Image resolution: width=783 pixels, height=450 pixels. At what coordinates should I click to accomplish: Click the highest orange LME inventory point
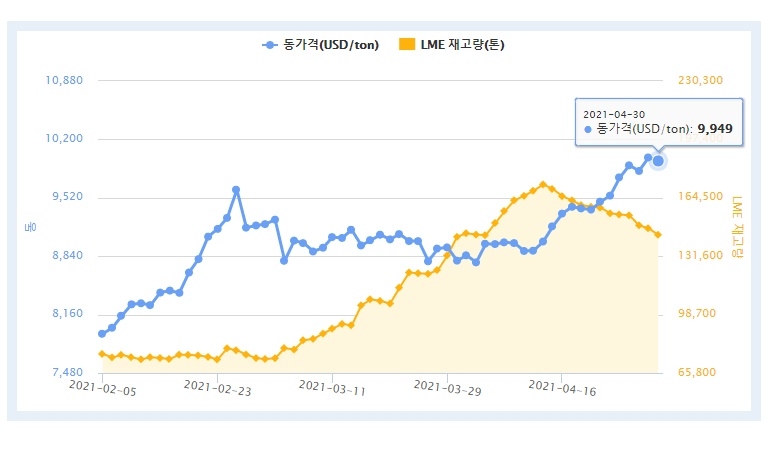tap(543, 184)
